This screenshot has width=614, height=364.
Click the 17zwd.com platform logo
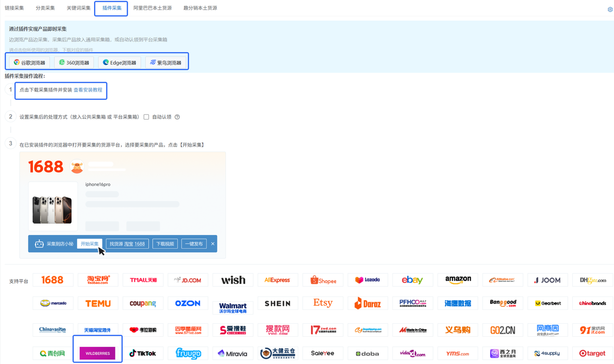tap(323, 330)
